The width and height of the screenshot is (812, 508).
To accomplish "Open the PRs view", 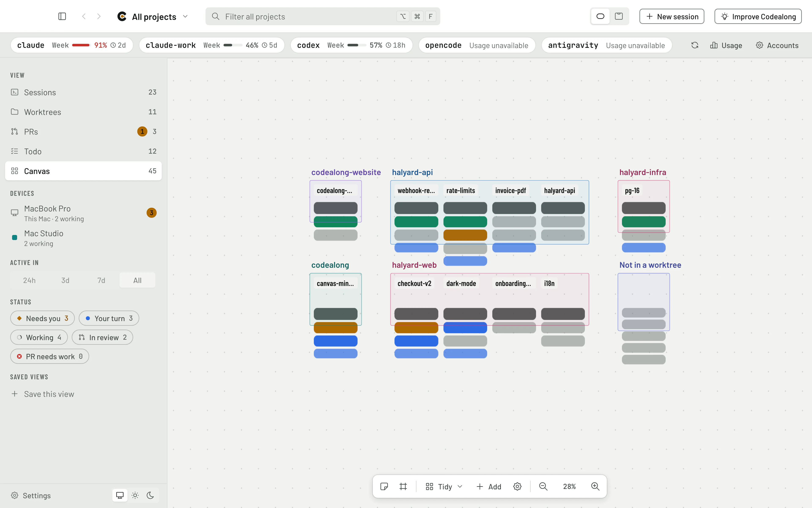I will (83, 132).
